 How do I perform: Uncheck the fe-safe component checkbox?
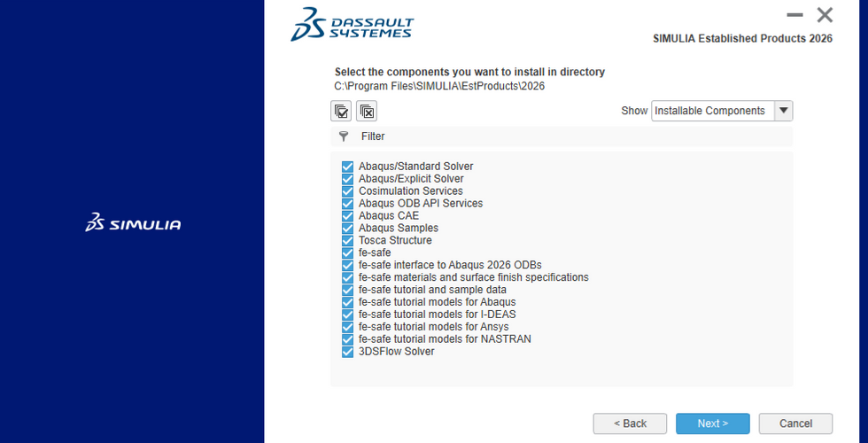[x=347, y=253]
